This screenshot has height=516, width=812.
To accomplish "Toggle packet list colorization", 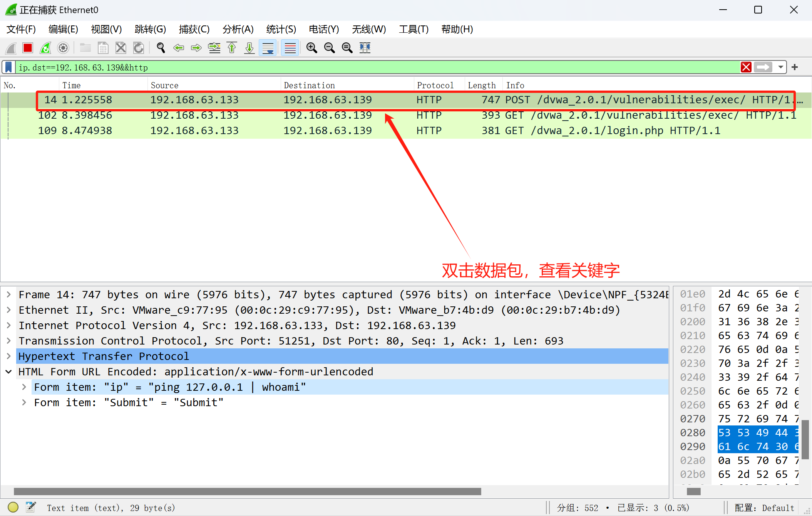I will pyautogui.click(x=290, y=48).
